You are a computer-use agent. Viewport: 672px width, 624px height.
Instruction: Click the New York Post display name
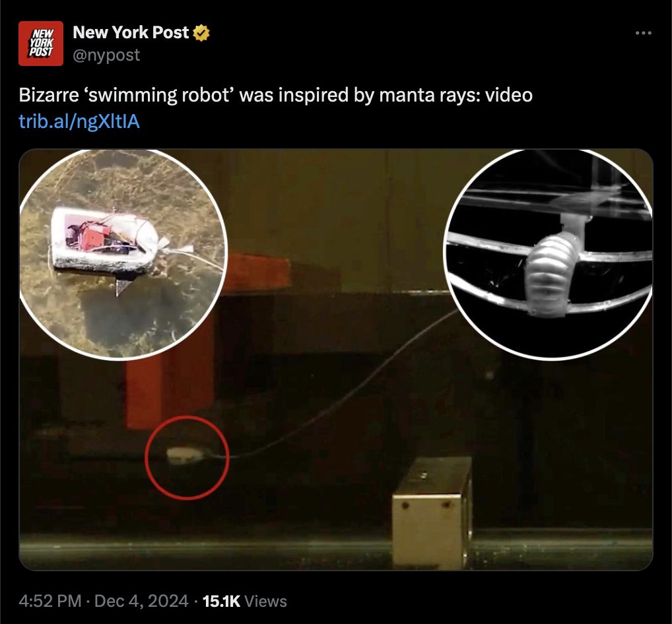click(131, 32)
